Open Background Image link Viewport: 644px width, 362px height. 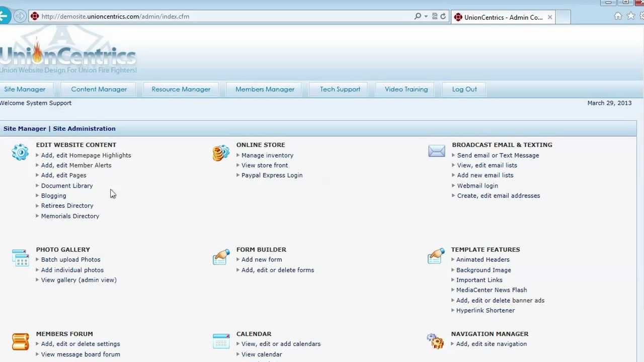click(x=484, y=270)
